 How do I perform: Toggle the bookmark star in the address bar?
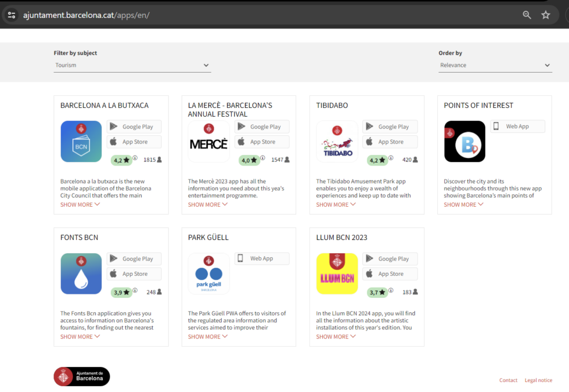pos(545,15)
